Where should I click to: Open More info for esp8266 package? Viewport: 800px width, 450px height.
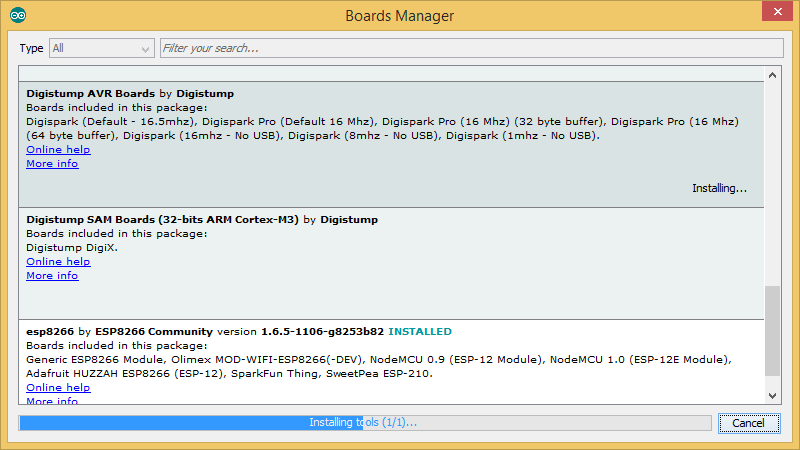pyautogui.click(x=52, y=401)
